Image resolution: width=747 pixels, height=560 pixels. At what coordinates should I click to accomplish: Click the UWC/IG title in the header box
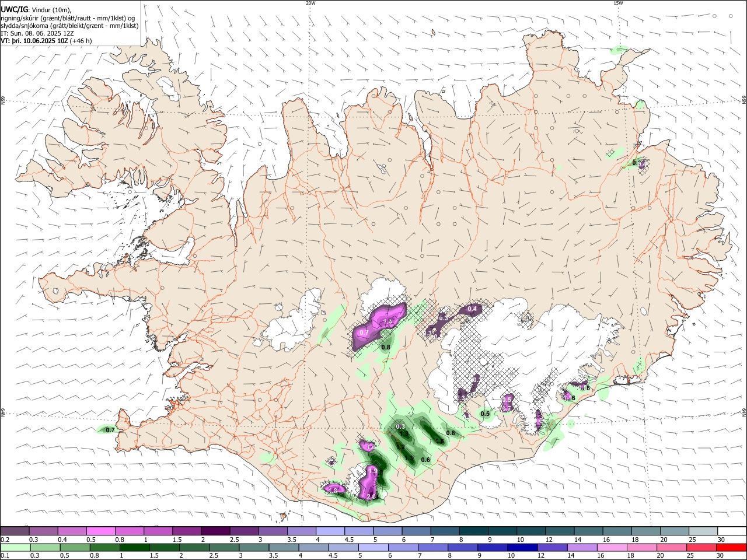pos(15,9)
